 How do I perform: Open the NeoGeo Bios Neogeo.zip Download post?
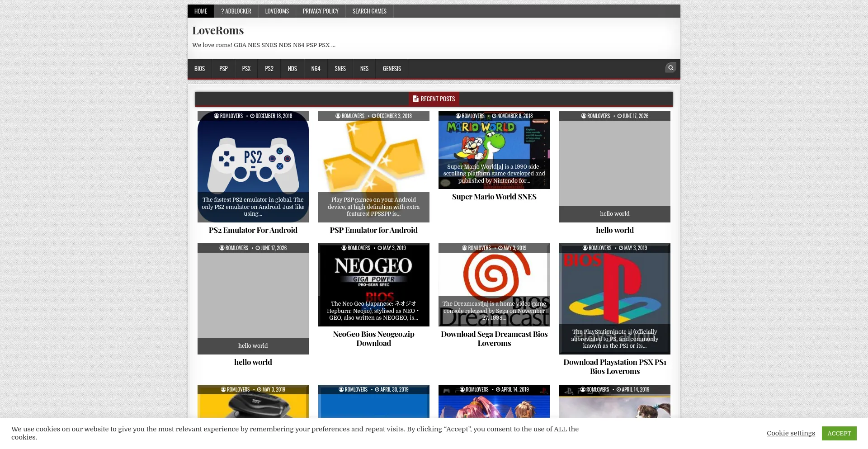point(374,339)
